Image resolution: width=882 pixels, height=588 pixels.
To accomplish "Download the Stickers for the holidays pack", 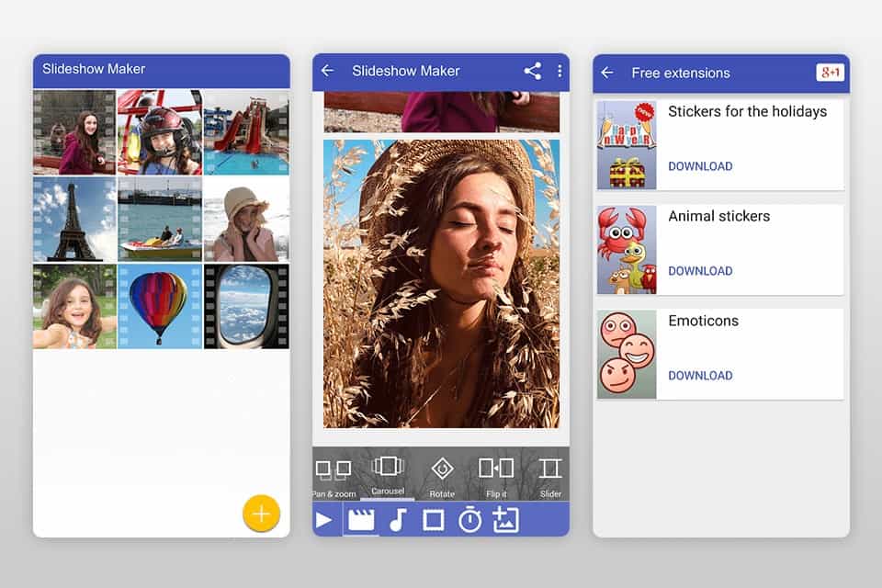I will 701,166.
